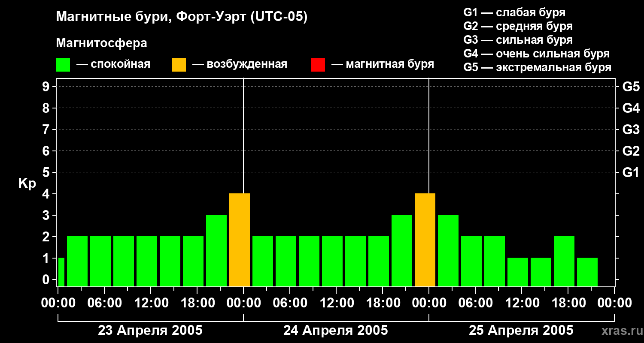Screen dimensions: 644x343
Task: Click the 12:00 tick label under 23 April
Action: point(151,303)
